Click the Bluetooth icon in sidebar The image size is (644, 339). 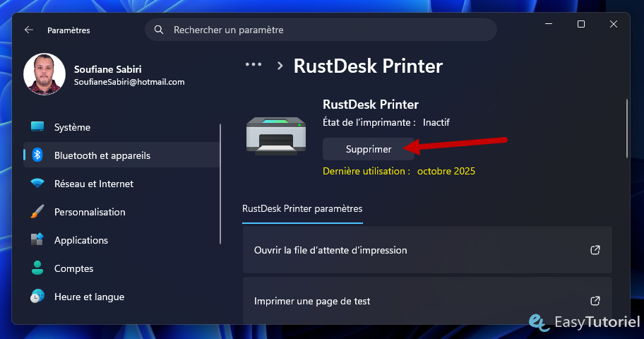coord(37,155)
